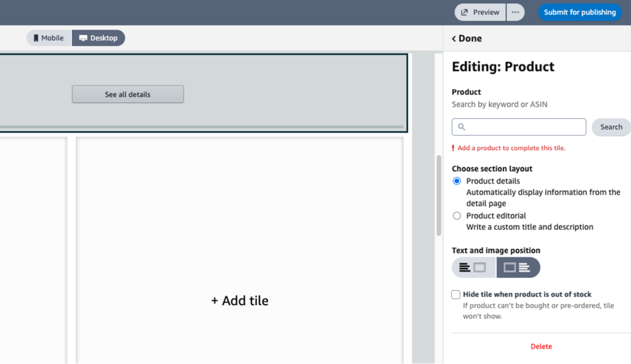Select the Product editorial layout
Screen dimensions: 631x364
click(457, 216)
